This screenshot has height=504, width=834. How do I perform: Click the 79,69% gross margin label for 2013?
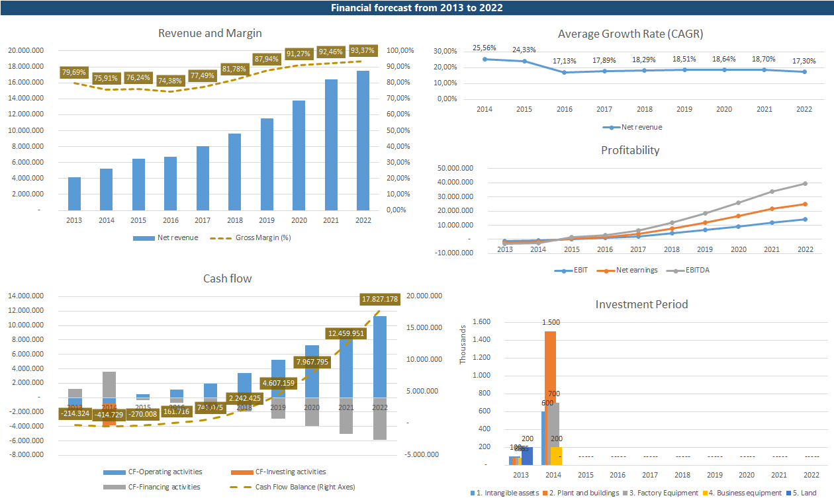(x=74, y=72)
